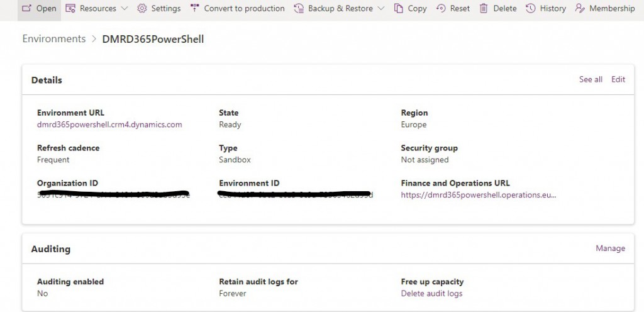Open dmrd365powershell.crm4.dynamics.com environment URL

109,125
